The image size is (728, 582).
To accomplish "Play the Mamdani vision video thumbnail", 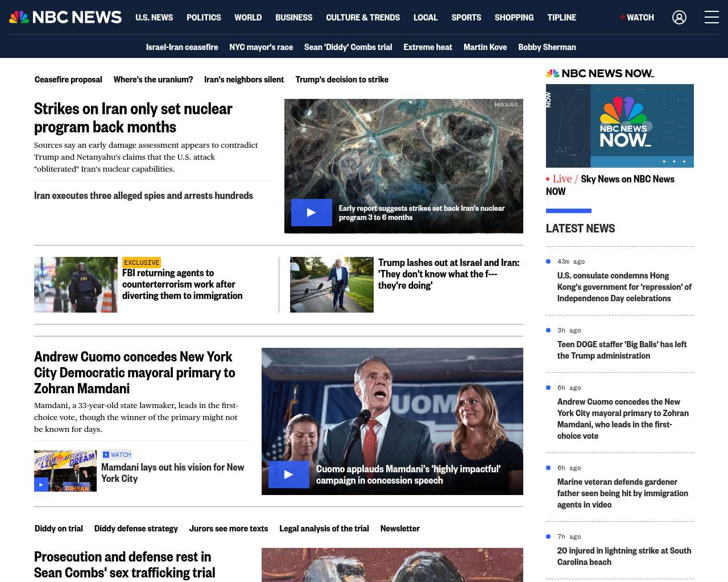I will (x=65, y=471).
